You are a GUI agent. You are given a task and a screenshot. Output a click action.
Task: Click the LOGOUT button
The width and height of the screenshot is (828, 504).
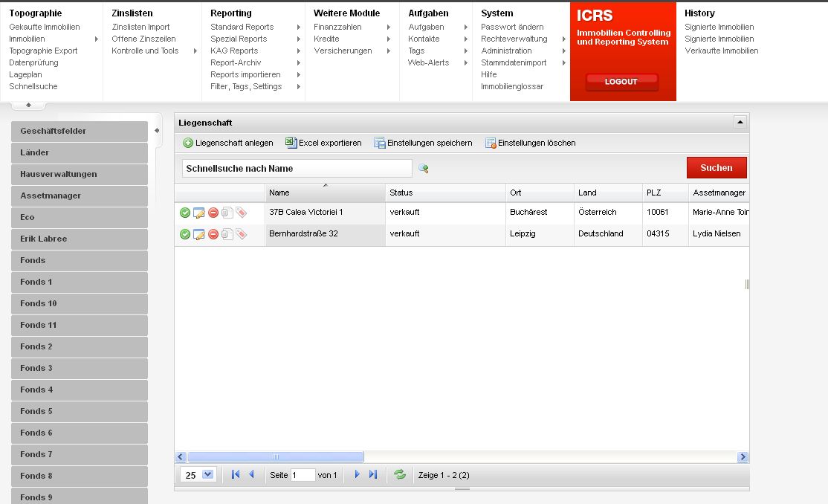[x=621, y=82]
